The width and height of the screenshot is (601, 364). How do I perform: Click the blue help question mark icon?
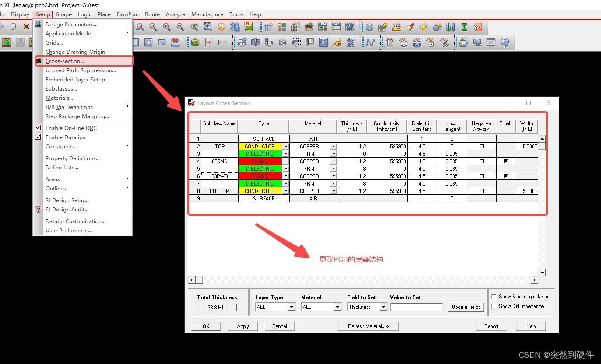coord(505,42)
